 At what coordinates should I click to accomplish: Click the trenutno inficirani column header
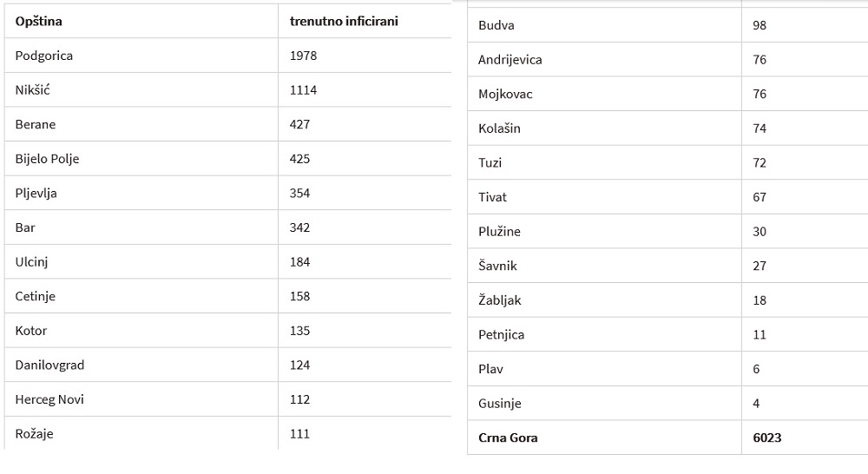click(344, 22)
